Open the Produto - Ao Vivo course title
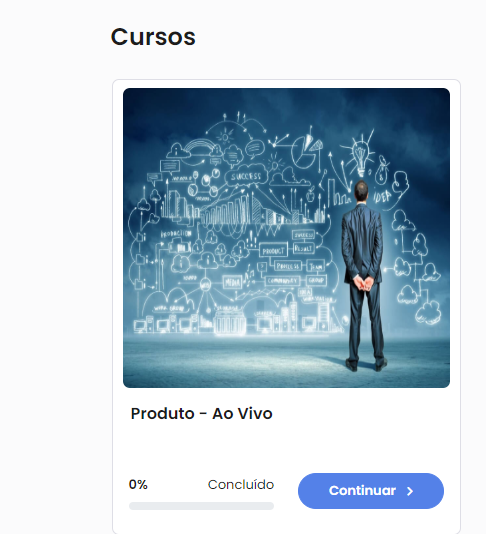The image size is (486, 534). (x=202, y=414)
